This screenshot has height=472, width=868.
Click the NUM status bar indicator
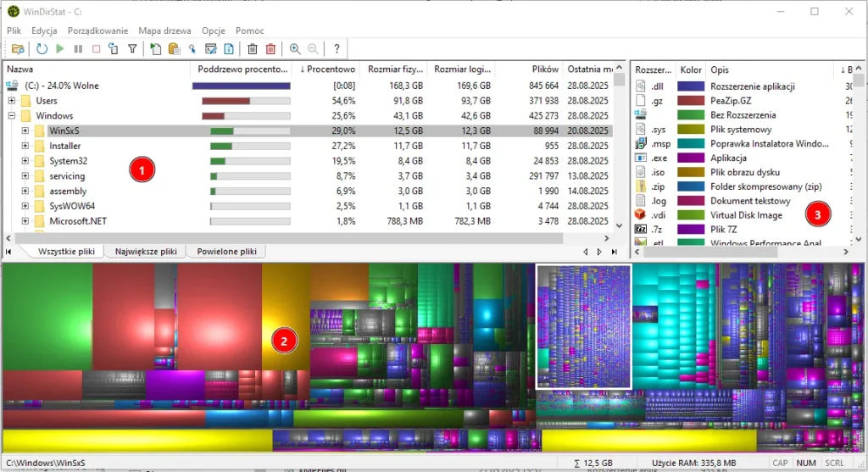click(806, 463)
